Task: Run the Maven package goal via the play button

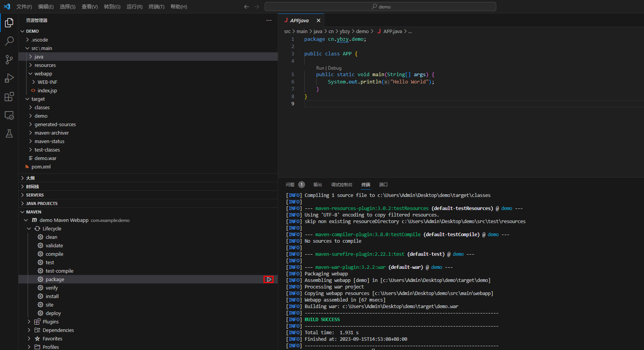Action: 269,279
